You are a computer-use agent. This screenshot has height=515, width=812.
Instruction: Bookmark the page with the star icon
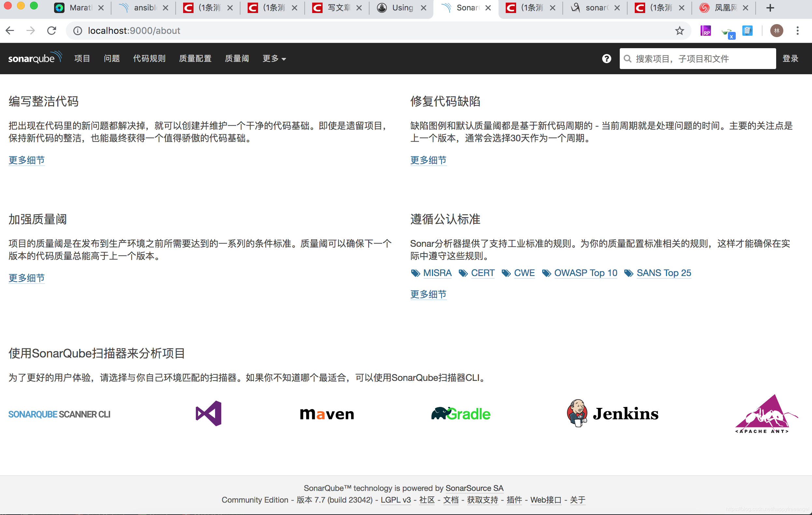679,31
